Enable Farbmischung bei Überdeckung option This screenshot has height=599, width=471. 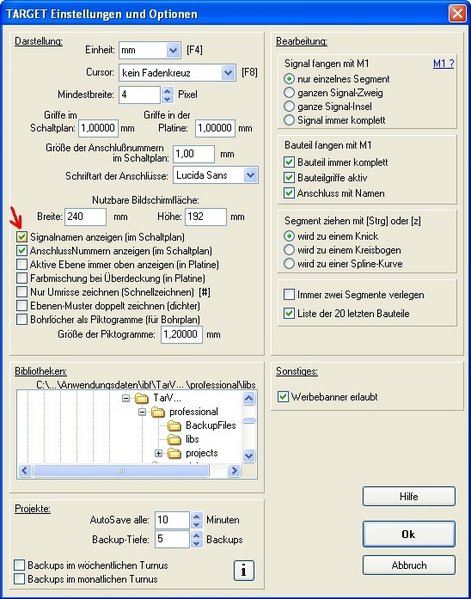[x=22, y=278]
